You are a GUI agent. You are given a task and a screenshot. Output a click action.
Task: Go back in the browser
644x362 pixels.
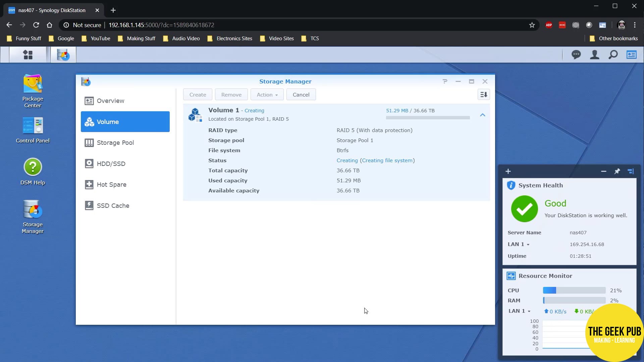(9, 25)
